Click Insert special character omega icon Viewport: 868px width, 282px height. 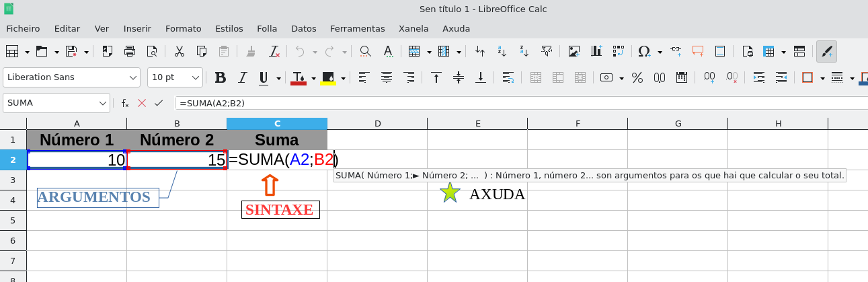[644, 51]
